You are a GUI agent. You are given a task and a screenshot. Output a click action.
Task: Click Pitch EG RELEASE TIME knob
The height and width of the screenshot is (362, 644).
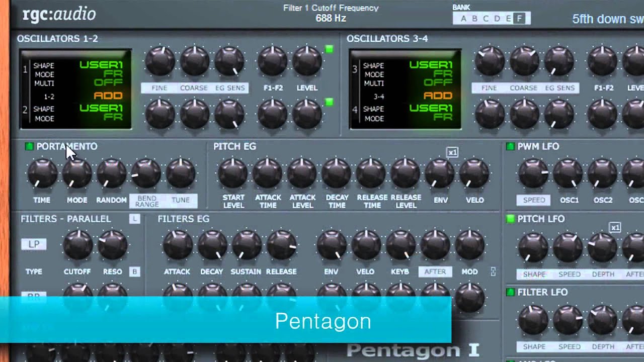[x=371, y=173]
